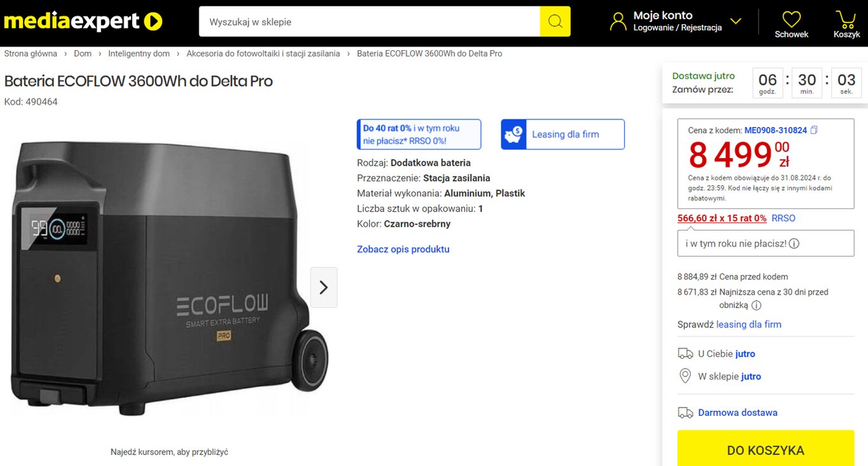Open Akcesoria do fotowoltaiki breadcrumb
868x466 pixels.
263,54
